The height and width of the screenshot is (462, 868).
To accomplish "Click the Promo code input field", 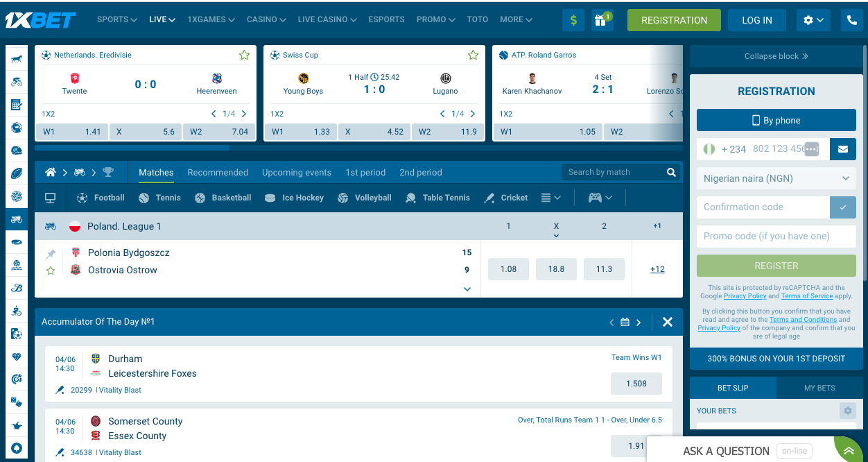I will 776,237.
